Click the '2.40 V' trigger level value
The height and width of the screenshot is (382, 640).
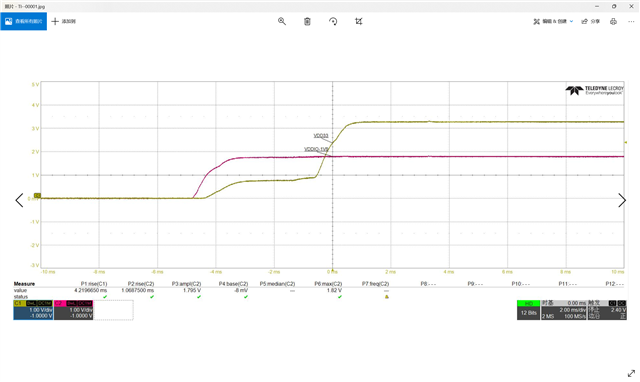(x=618, y=310)
